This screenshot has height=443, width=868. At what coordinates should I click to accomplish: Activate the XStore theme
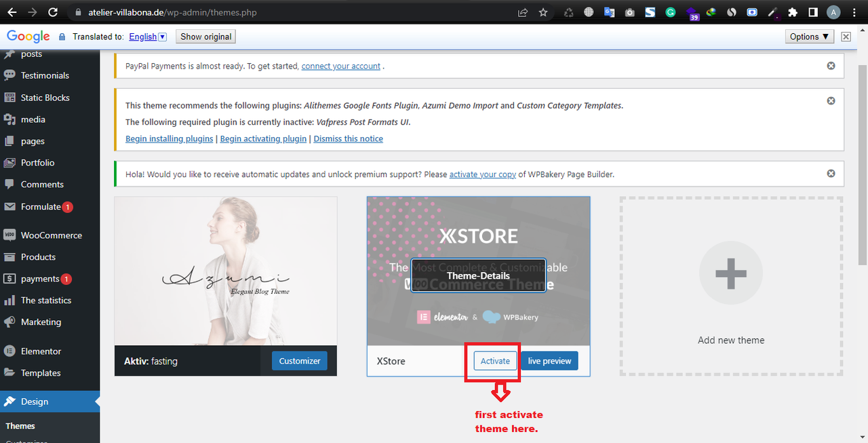point(495,361)
